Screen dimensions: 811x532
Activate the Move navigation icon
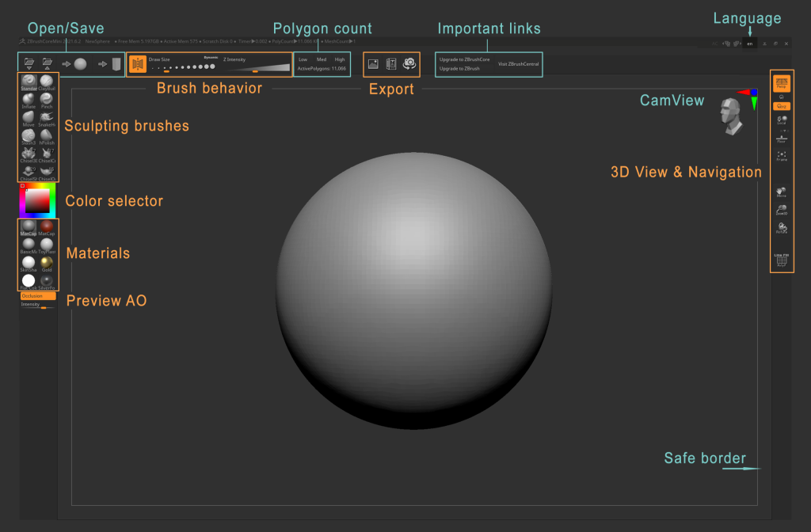point(782,192)
